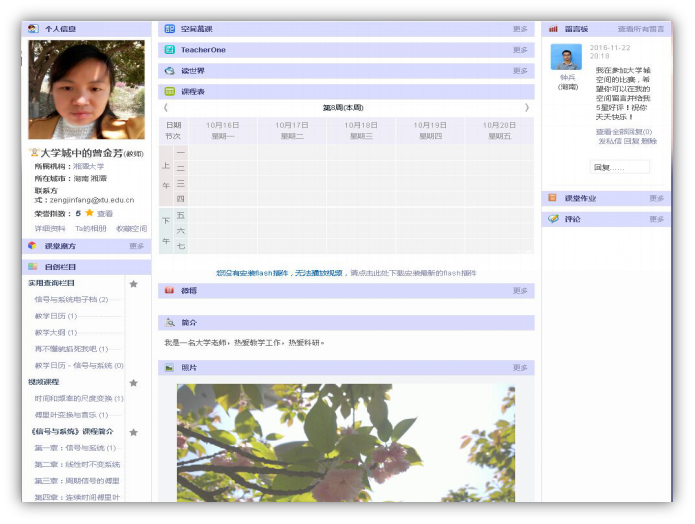Screen dimensions: 695x524
Task: Go to previous week in timetable
Action: point(166,107)
